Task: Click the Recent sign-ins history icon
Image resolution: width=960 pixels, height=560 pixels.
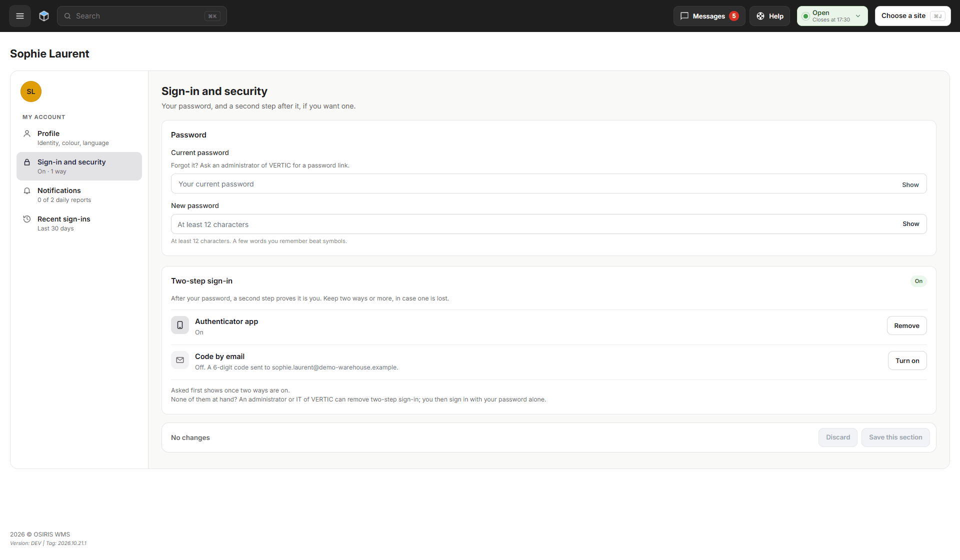Action: click(x=27, y=219)
